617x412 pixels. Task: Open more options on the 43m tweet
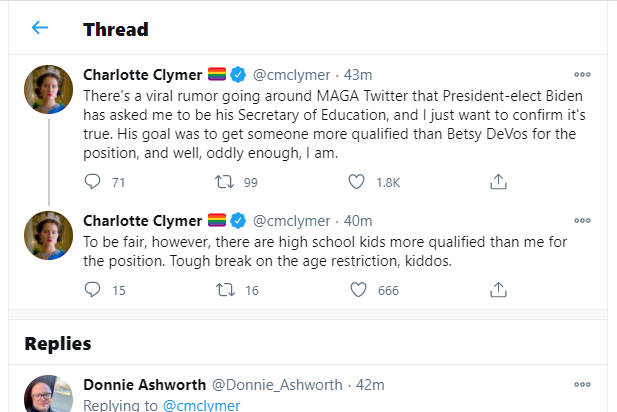coord(582,74)
